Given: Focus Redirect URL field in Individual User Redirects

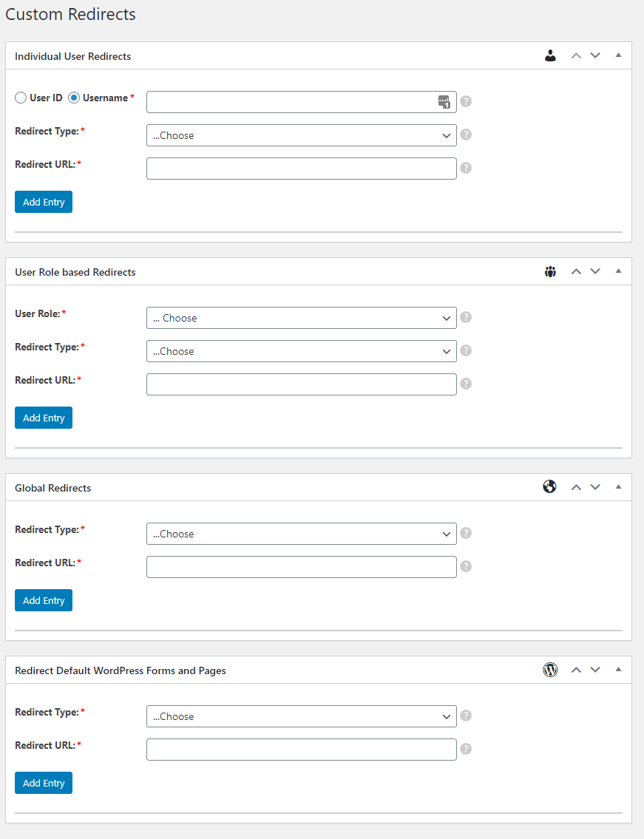Looking at the screenshot, I should (302, 169).
